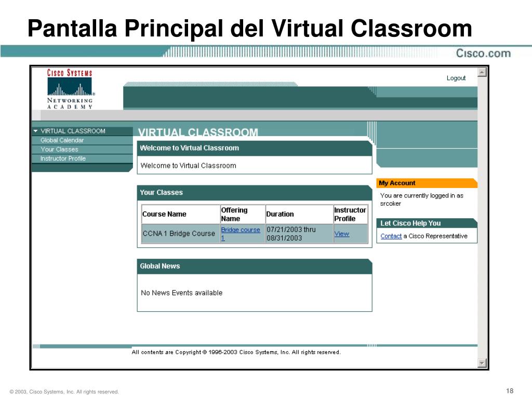Click the scrollbar up arrow

(482, 72)
